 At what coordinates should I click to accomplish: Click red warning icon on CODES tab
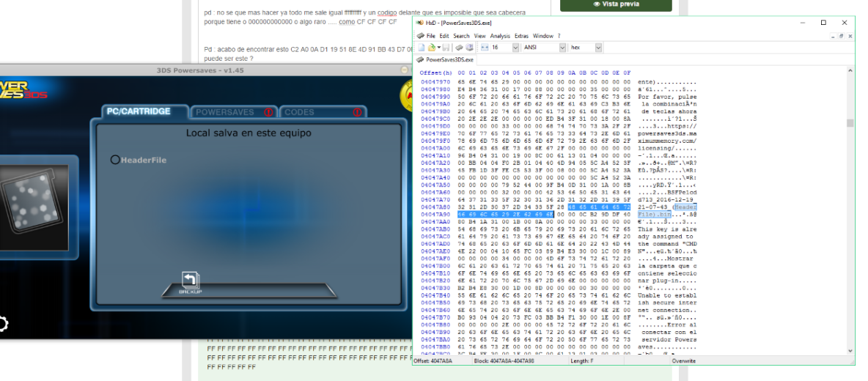click(357, 112)
